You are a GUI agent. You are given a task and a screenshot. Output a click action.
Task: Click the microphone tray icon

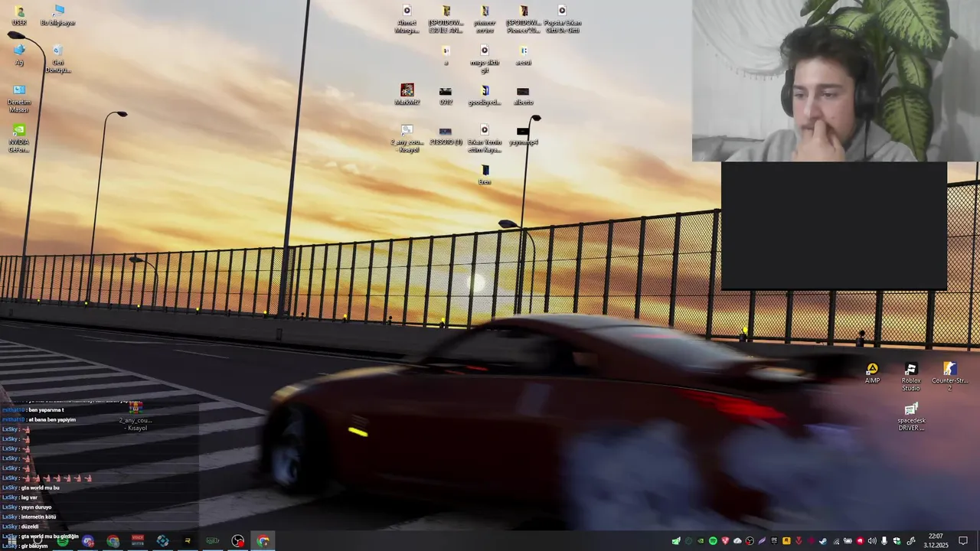tap(884, 541)
